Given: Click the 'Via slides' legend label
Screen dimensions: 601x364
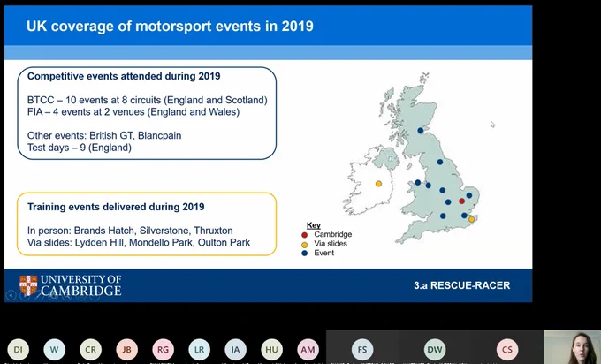Looking at the screenshot, I should [x=331, y=244].
